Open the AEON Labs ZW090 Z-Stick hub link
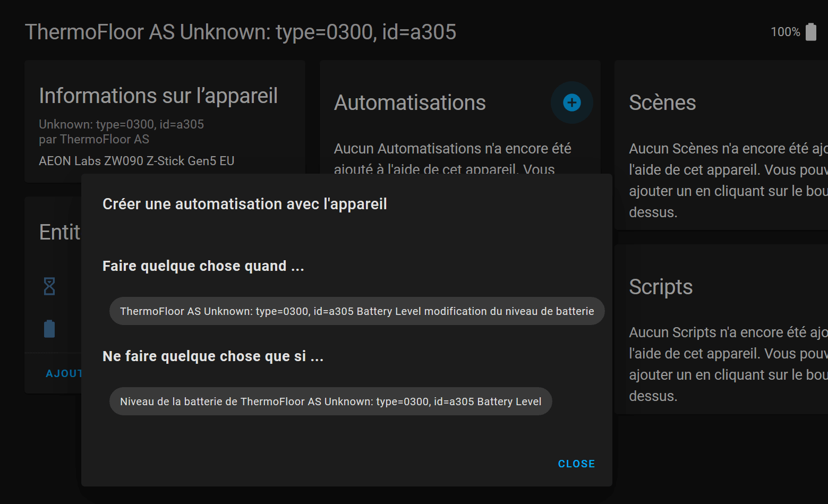The width and height of the screenshot is (828, 504). (136, 161)
